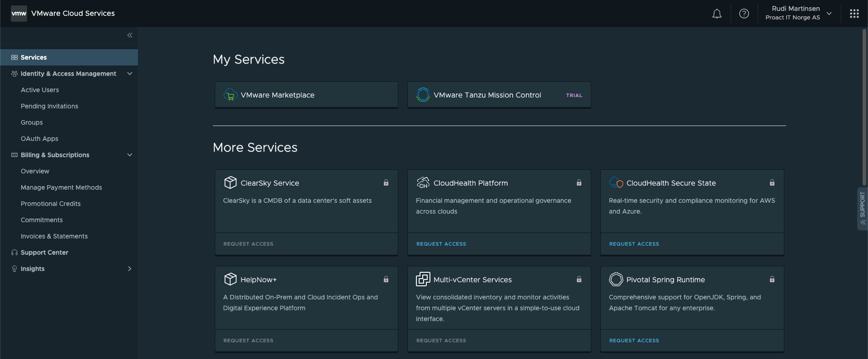This screenshot has height=359, width=868.
Task: Click the lock icon on CloudHealth Secure State
Action: 772,182
